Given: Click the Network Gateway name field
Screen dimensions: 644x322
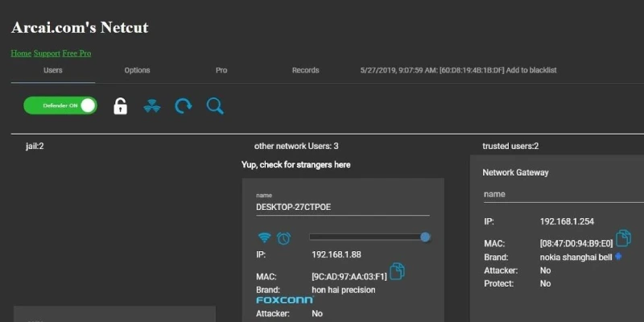Looking at the screenshot, I should click(555, 194).
